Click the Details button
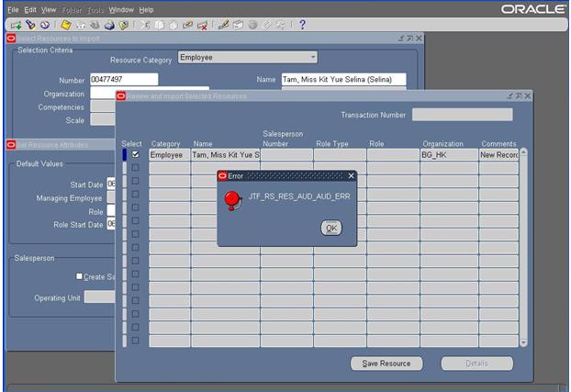 pos(476,364)
